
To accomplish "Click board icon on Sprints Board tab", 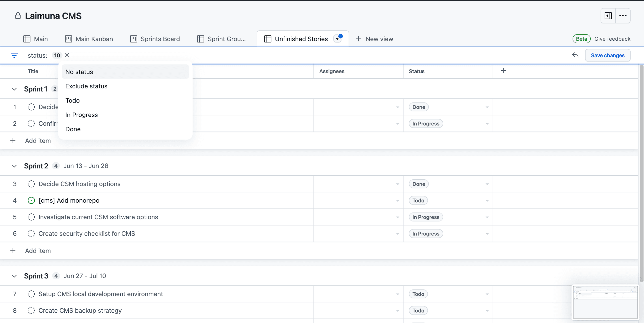I will pos(133,39).
